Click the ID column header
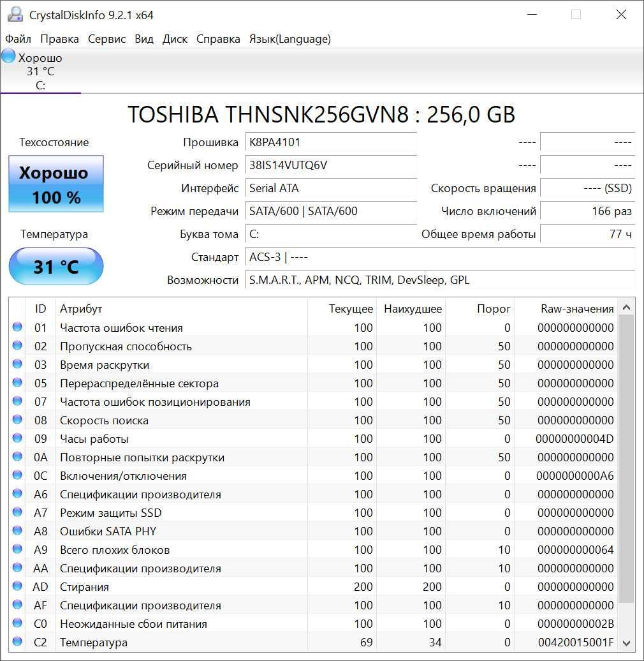Viewport: 644px width, 661px height. (x=40, y=309)
